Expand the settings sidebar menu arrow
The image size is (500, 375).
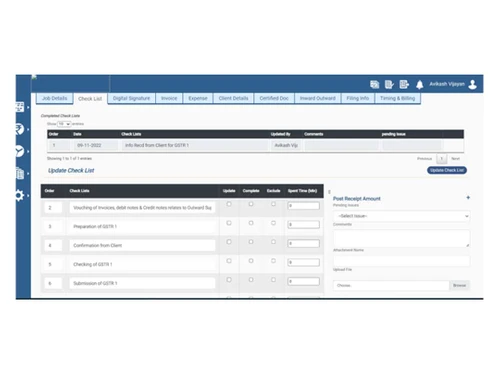pos(28,195)
